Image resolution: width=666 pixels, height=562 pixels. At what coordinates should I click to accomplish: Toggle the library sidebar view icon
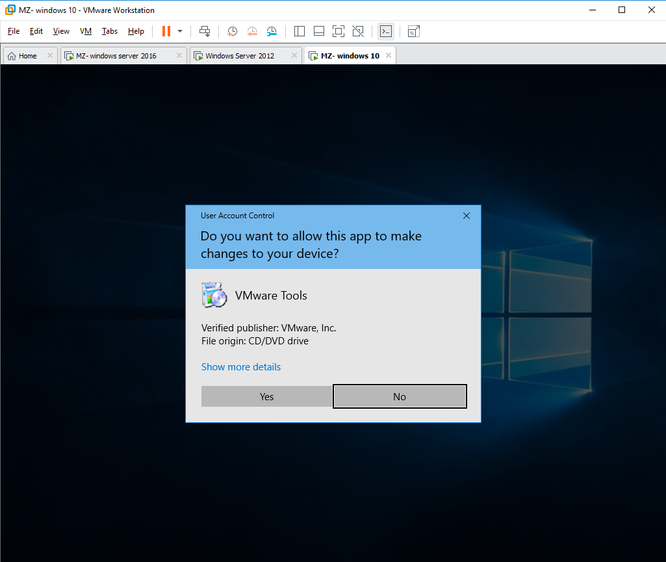tap(299, 31)
